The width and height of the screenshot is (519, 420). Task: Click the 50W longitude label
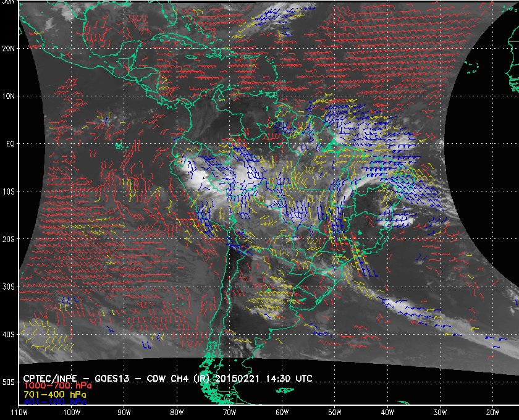coord(335,413)
